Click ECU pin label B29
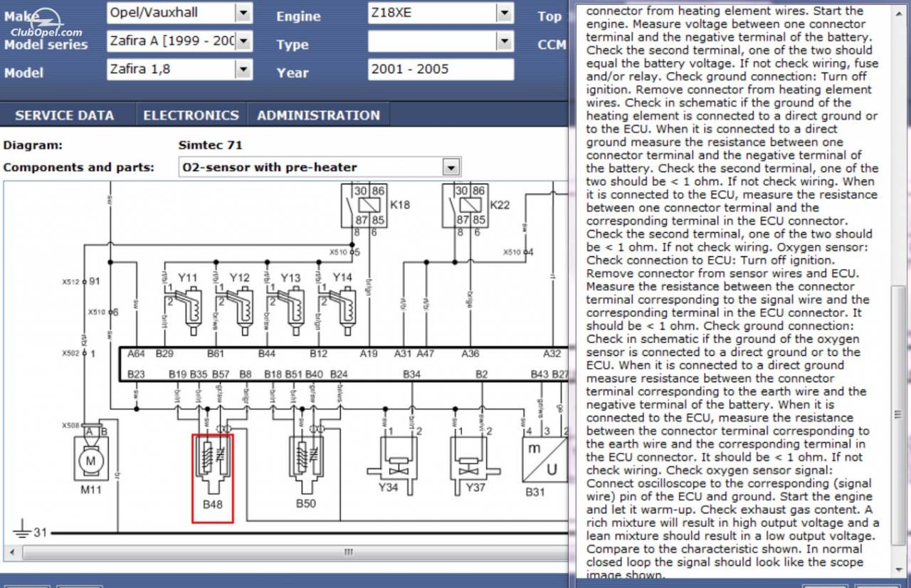Image resolution: width=911 pixels, height=588 pixels. pos(164,353)
